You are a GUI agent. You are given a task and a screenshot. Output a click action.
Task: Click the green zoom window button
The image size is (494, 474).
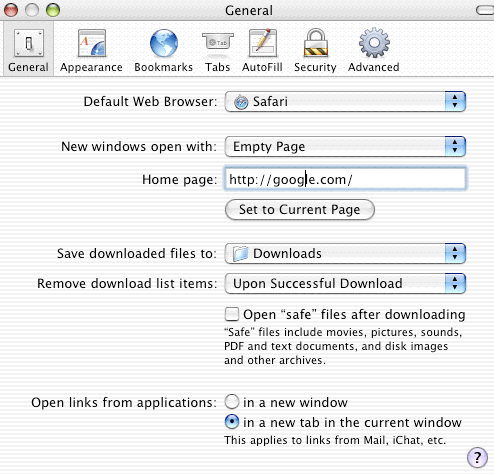tap(53, 10)
